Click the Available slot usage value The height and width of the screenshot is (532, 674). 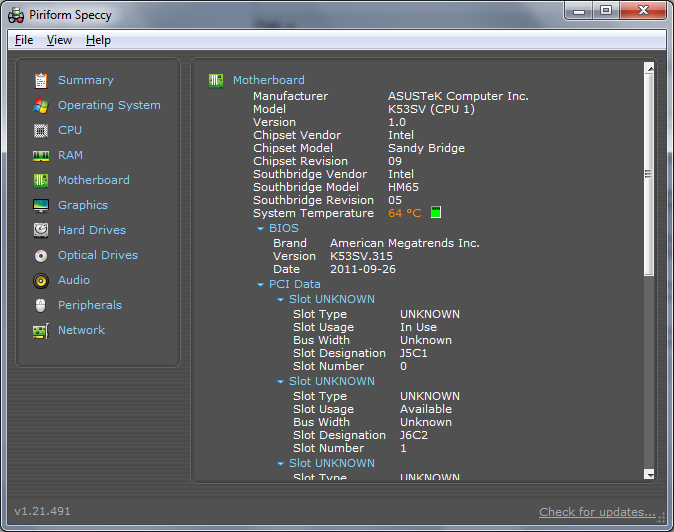point(426,409)
